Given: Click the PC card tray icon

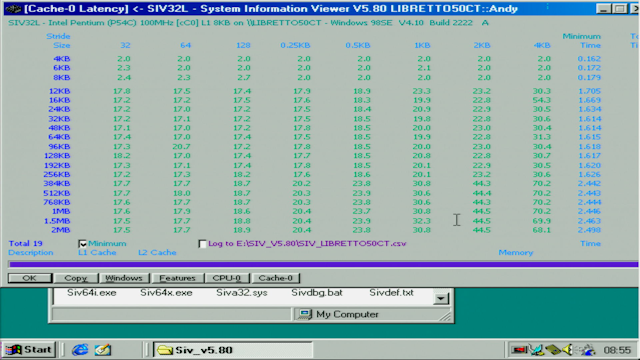Looking at the screenshot, I should 553,350.
